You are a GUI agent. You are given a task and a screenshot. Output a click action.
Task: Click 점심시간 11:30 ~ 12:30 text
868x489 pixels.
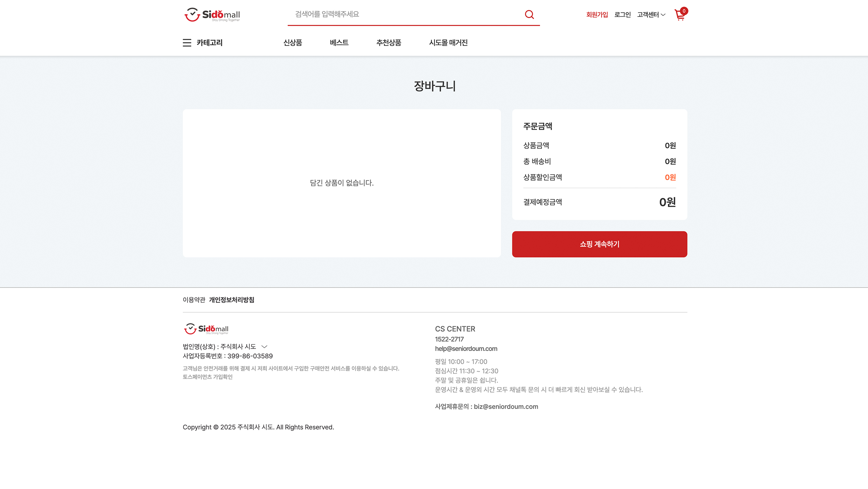click(x=467, y=371)
